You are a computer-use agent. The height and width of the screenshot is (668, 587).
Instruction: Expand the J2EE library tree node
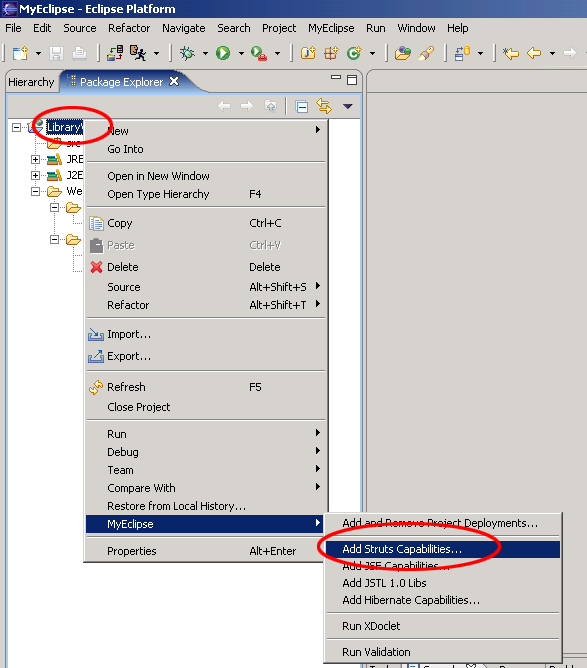point(35,176)
